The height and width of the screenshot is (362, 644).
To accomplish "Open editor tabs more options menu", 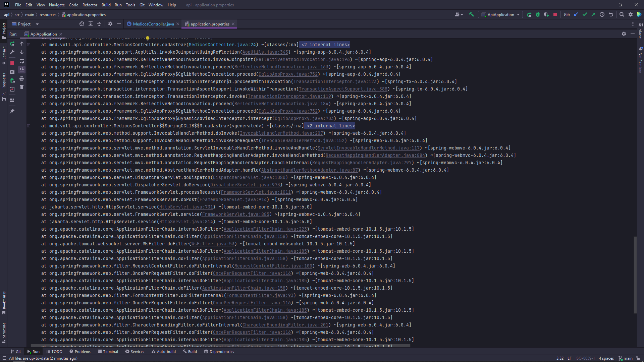I will click(633, 24).
